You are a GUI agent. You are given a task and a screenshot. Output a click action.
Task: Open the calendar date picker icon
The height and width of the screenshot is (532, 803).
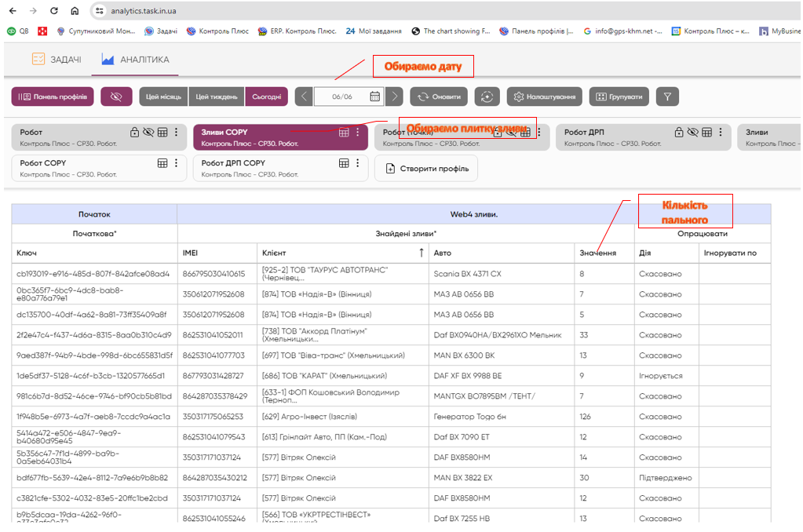(x=375, y=97)
